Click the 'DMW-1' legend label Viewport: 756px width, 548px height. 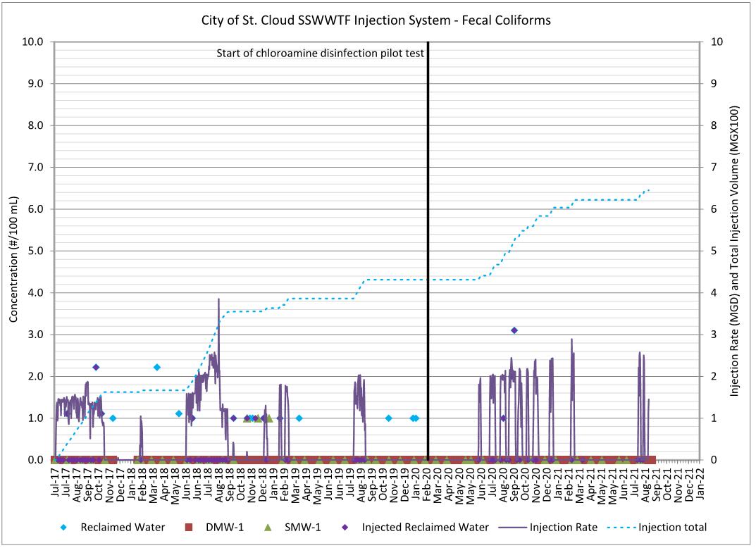point(225,528)
